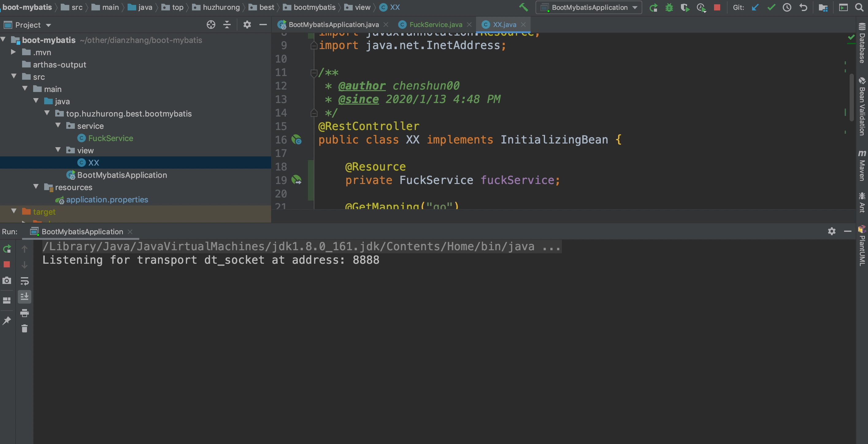Click the camera dump threads icon

click(x=7, y=281)
